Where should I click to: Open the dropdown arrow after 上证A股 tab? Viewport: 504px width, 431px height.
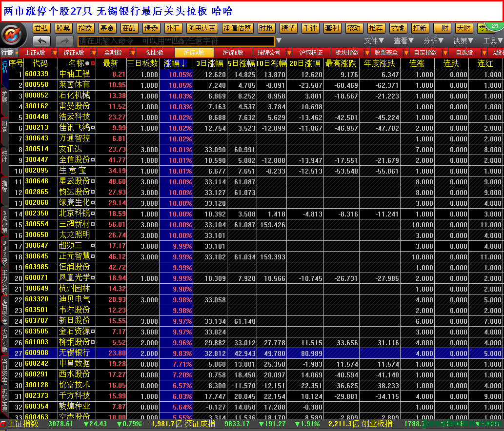click(x=55, y=53)
